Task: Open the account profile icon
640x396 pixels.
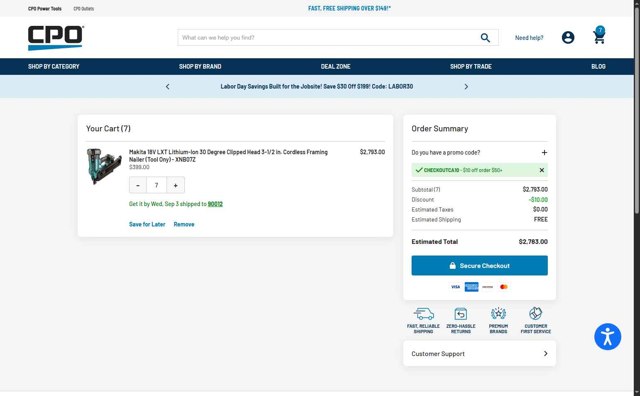Action: [x=568, y=38]
